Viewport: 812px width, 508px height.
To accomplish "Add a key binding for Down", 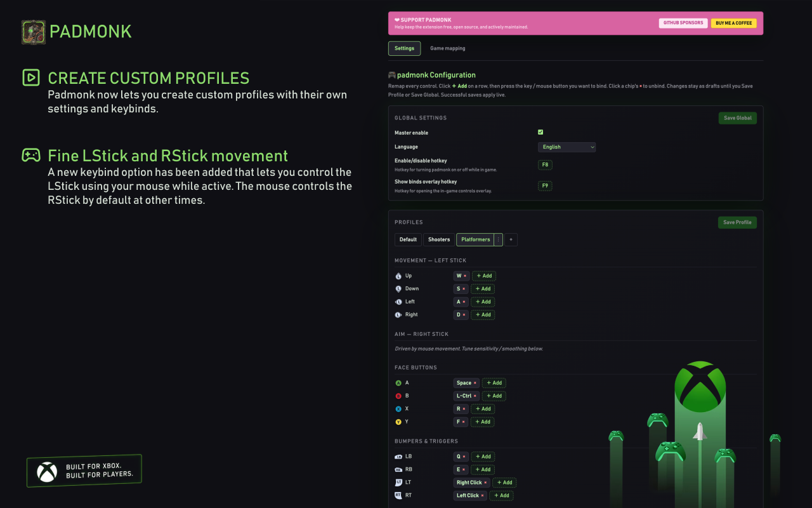I will pyautogui.click(x=483, y=289).
